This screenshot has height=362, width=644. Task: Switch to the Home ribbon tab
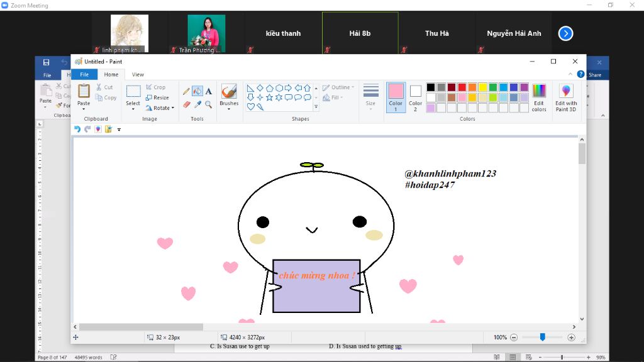tap(111, 74)
